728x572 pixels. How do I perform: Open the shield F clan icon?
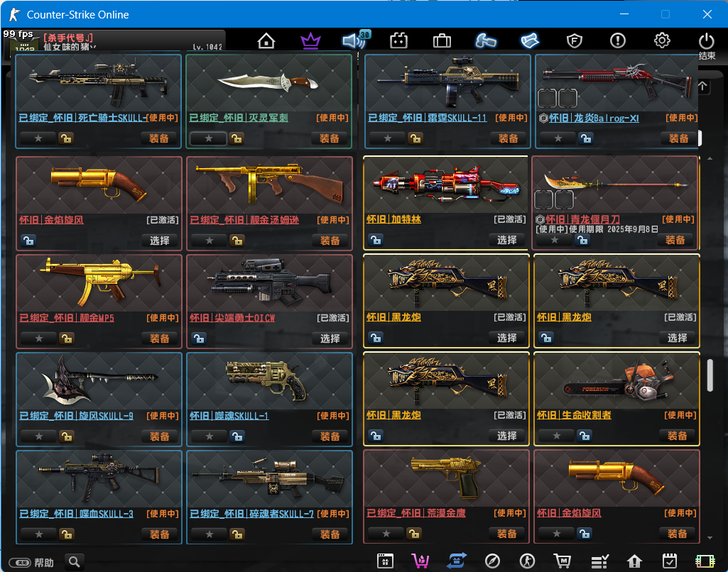575,41
